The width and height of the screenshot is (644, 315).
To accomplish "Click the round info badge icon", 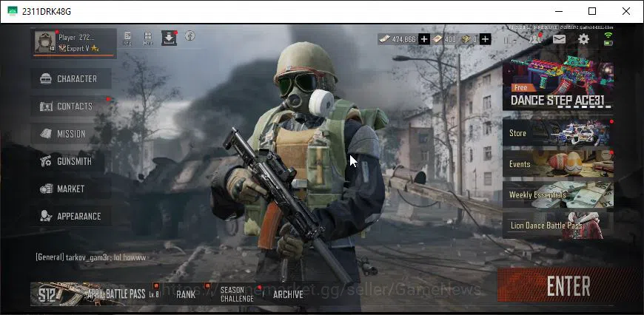I will 189,35.
